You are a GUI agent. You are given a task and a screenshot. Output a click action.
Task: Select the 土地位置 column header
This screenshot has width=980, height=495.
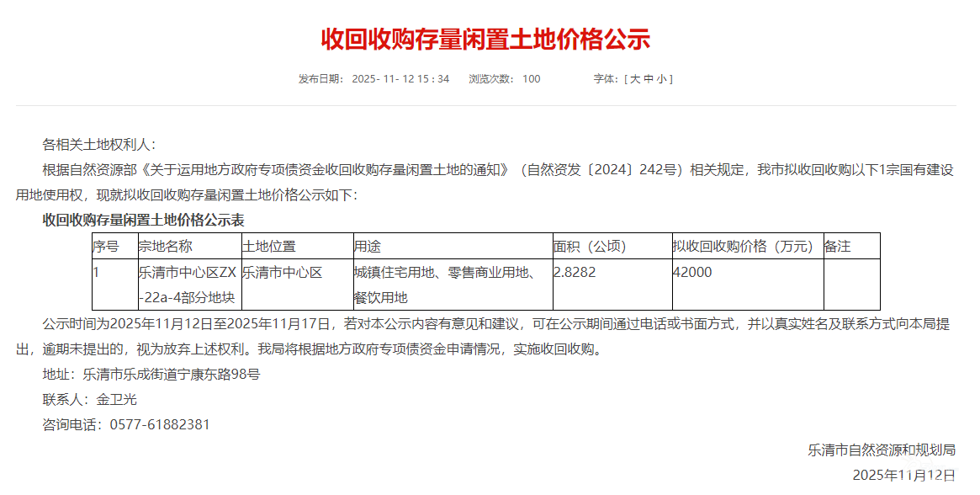[x=269, y=246]
